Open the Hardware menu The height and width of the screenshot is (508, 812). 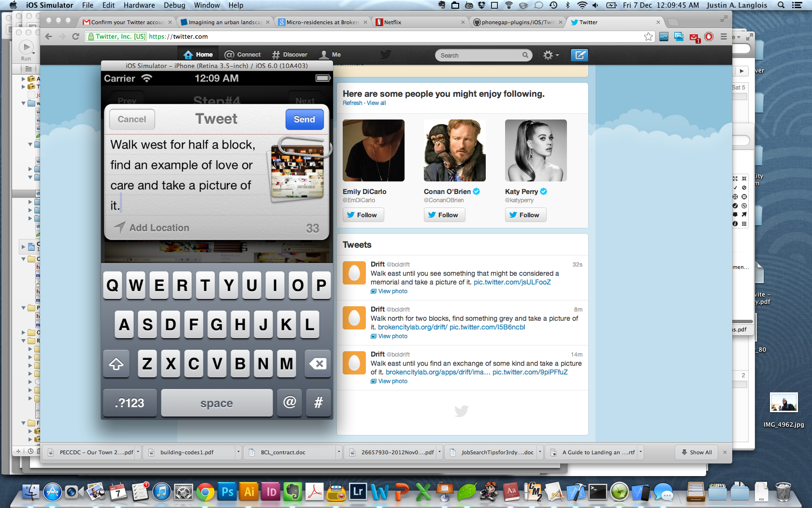pyautogui.click(x=139, y=5)
